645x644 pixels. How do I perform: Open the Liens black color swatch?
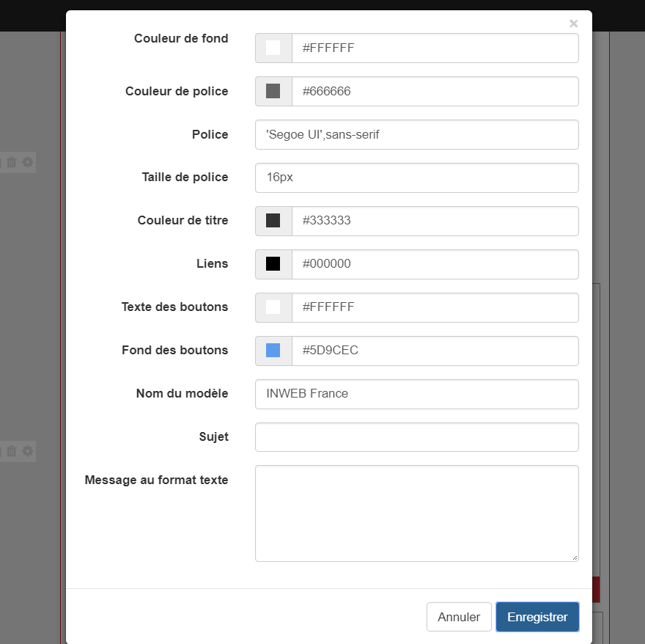tap(273, 264)
